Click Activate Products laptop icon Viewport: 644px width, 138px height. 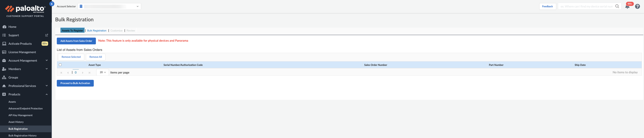pos(4,44)
